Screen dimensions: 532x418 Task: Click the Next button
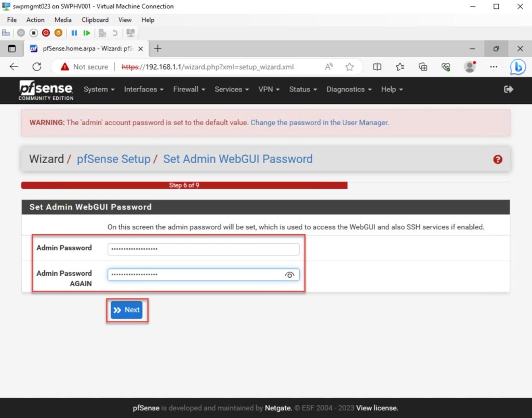[127, 310]
